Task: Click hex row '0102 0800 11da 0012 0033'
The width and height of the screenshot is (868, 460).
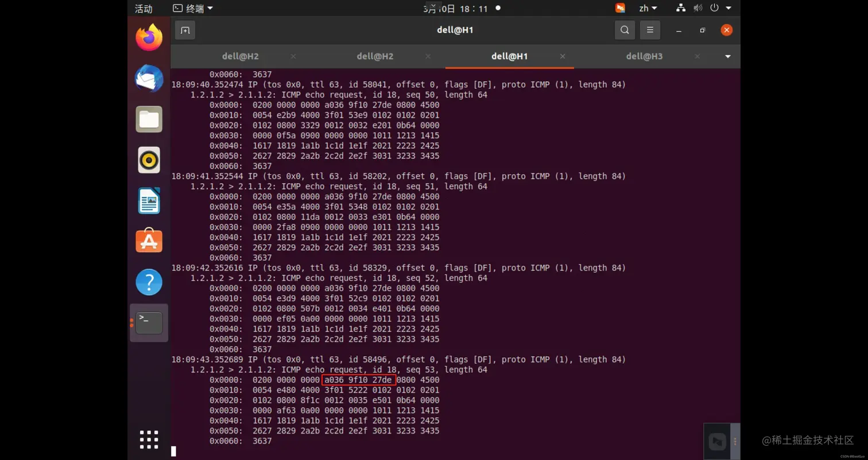Action: point(324,217)
